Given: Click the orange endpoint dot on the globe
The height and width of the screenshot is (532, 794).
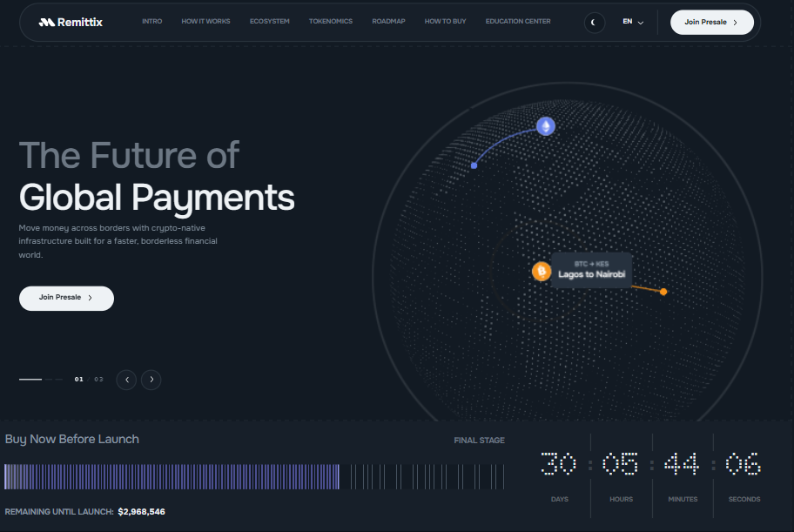Looking at the screenshot, I should [x=663, y=292].
